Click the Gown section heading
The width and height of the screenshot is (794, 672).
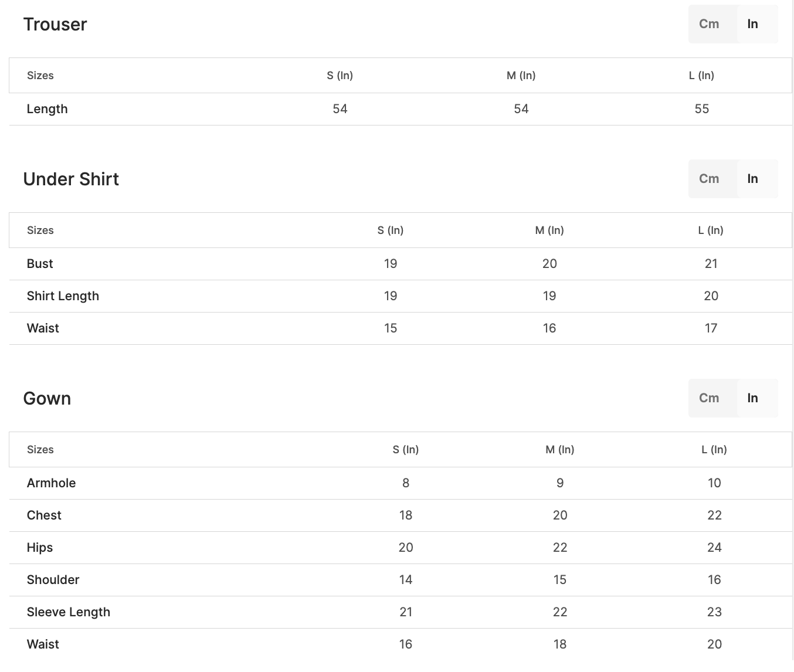pyautogui.click(x=47, y=399)
